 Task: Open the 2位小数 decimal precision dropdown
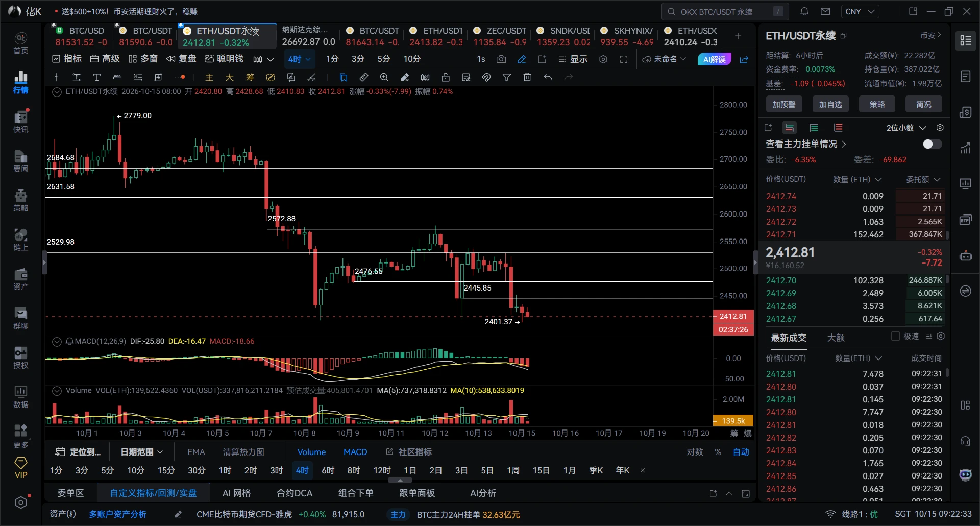906,128
